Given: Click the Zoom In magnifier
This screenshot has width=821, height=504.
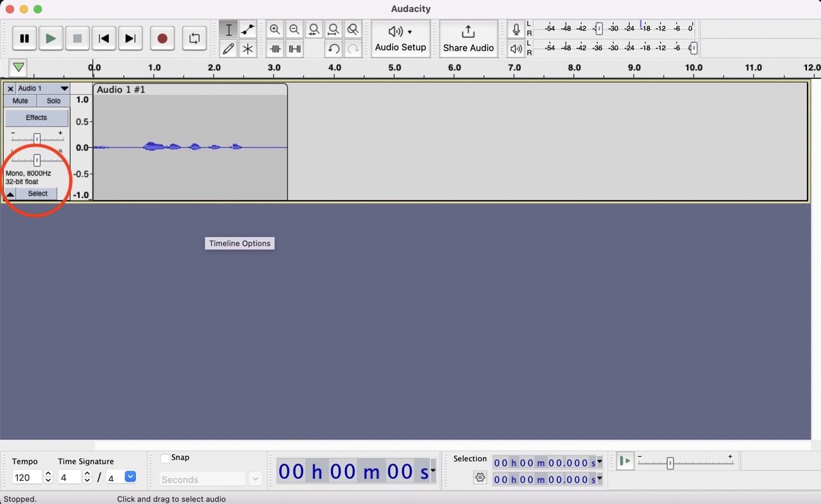Looking at the screenshot, I should click(x=275, y=29).
